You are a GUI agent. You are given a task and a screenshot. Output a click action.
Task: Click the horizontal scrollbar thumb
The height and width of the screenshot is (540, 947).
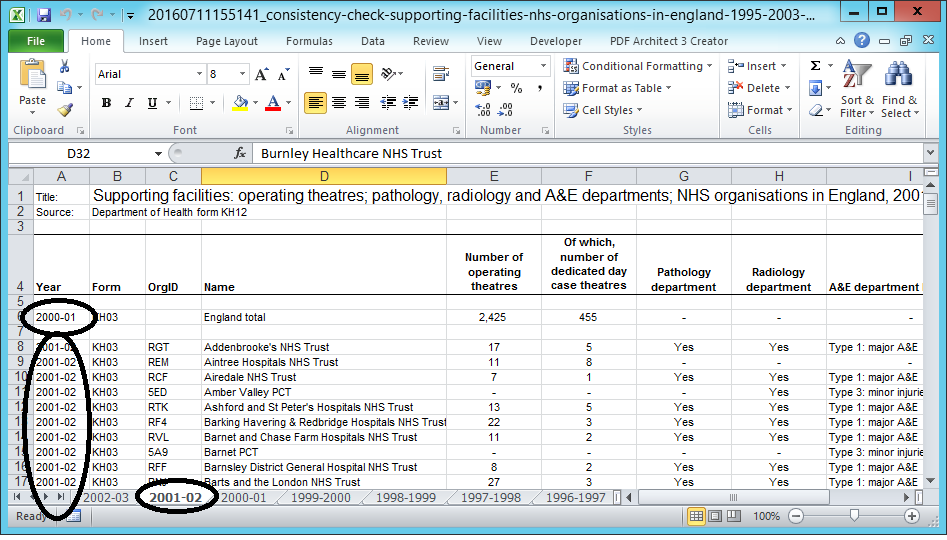point(734,498)
